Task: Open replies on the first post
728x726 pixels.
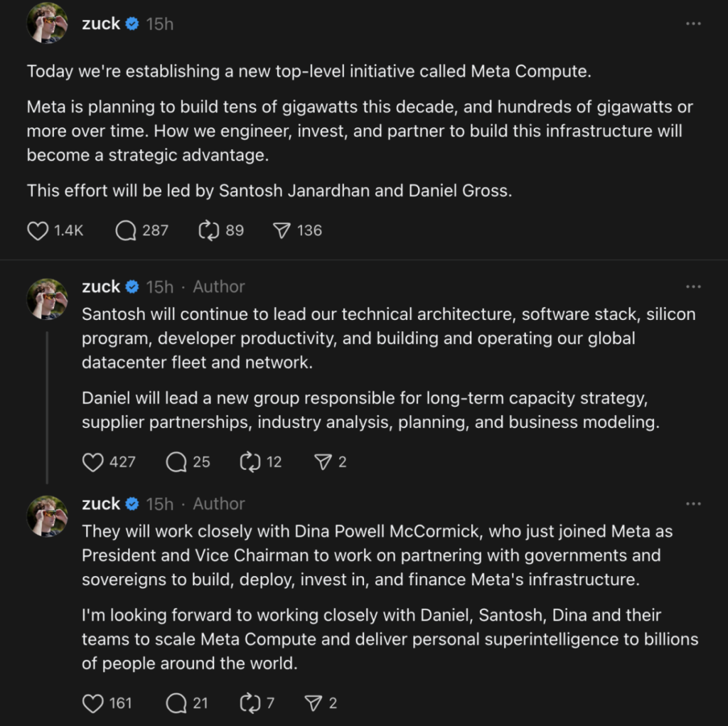Action: 126,230
